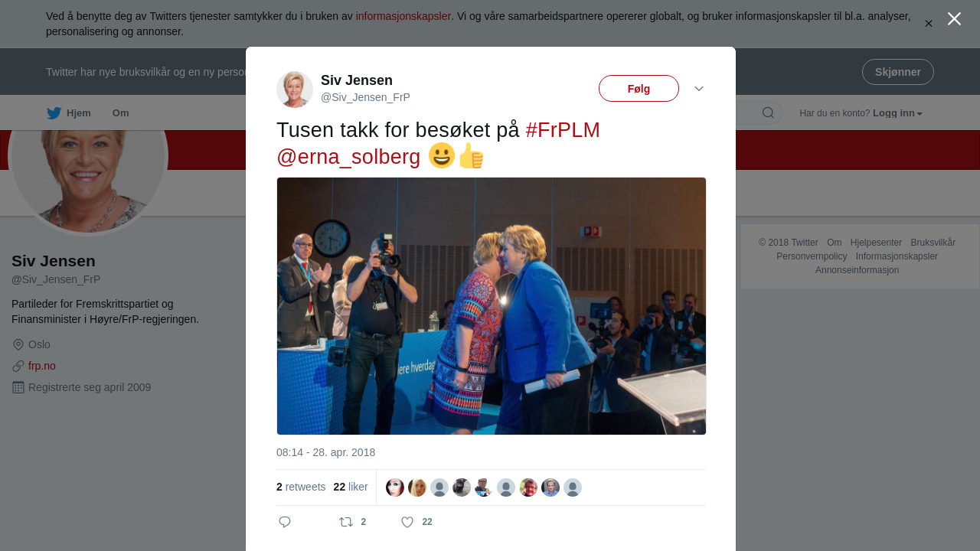980x551 pixels.
Task: Open the Logg inn dropdown
Action: point(897,113)
